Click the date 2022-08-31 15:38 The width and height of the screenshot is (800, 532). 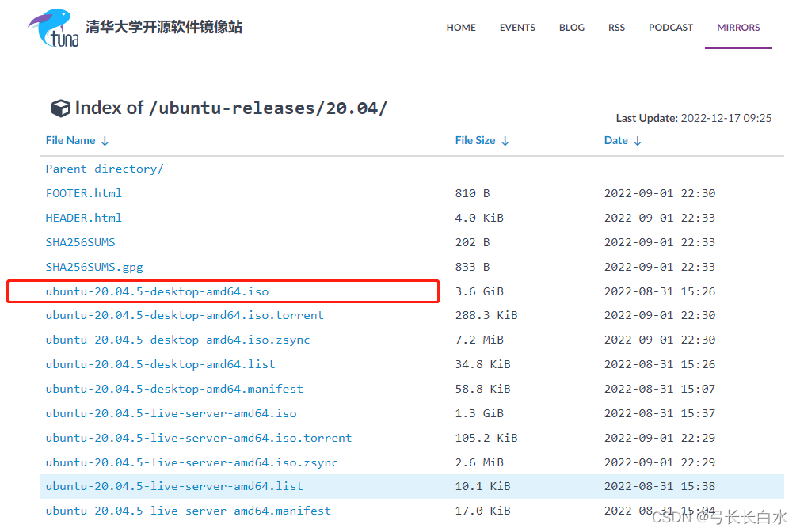point(660,486)
